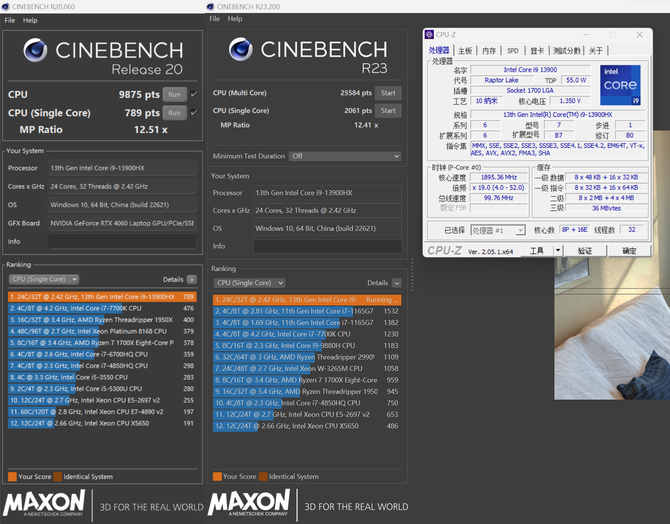Expand the Details dropdown in the R23 ranking
Image resolution: width=670 pixels, height=524 pixels.
click(x=397, y=283)
